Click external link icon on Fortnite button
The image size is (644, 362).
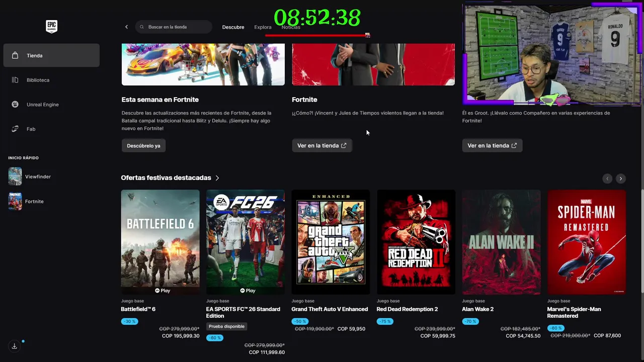click(344, 145)
